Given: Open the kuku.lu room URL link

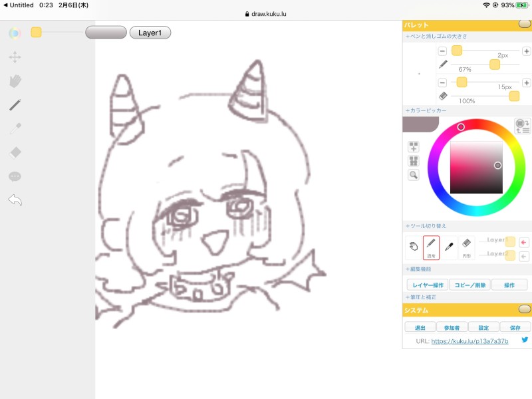Looking at the screenshot, I should [469, 341].
